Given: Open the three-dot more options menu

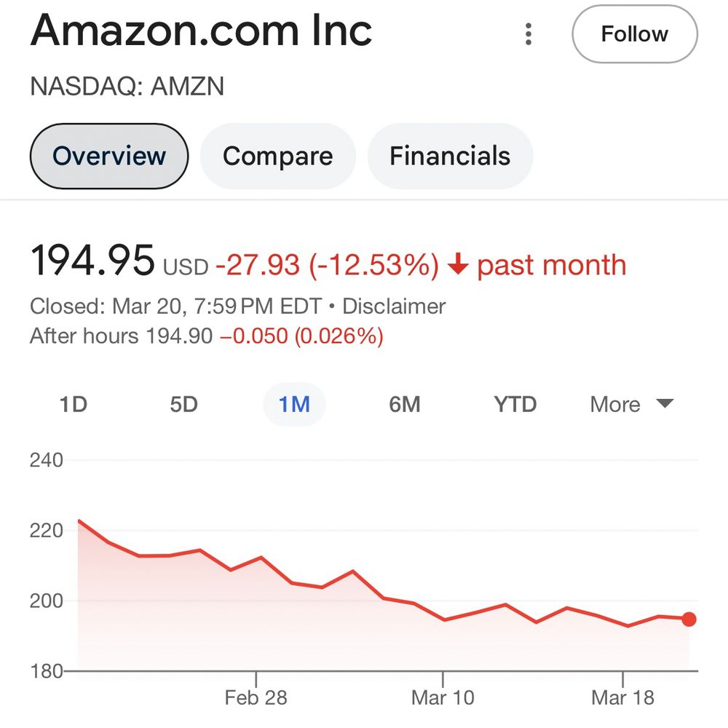Looking at the screenshot, I should point(529,34).
